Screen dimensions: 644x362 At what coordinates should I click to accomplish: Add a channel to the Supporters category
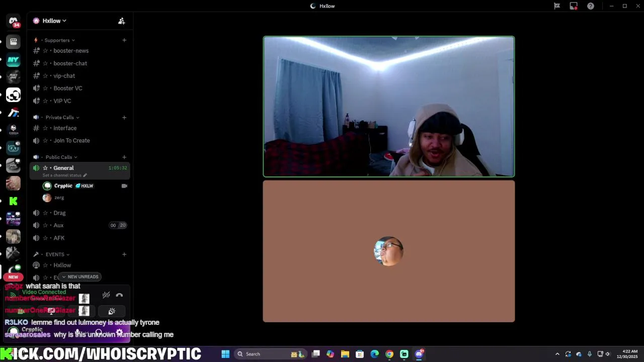(124, 40)
